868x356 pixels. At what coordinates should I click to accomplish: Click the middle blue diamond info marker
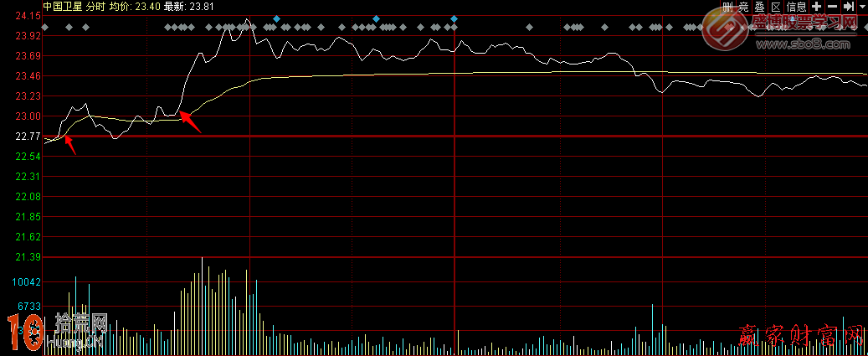tap(376, 18)
